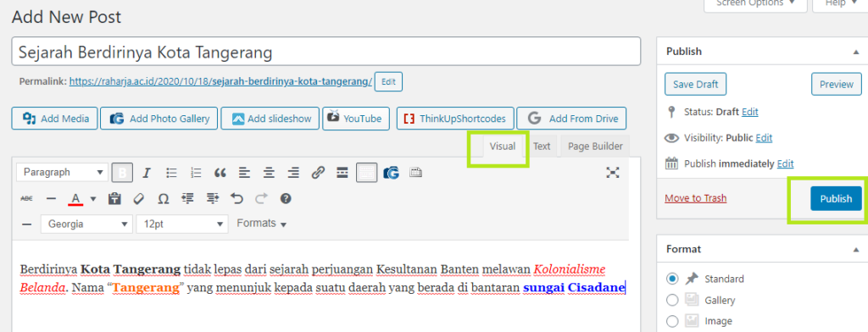Insert Read More tag
Image resolution: width=868 pixels, height=332 pixels.
point(342,173)
